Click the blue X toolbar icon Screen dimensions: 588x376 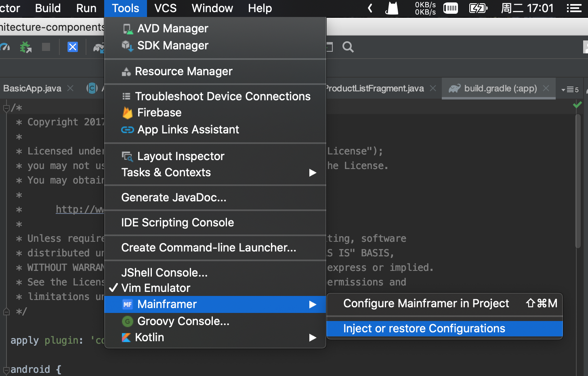(73, 47)
